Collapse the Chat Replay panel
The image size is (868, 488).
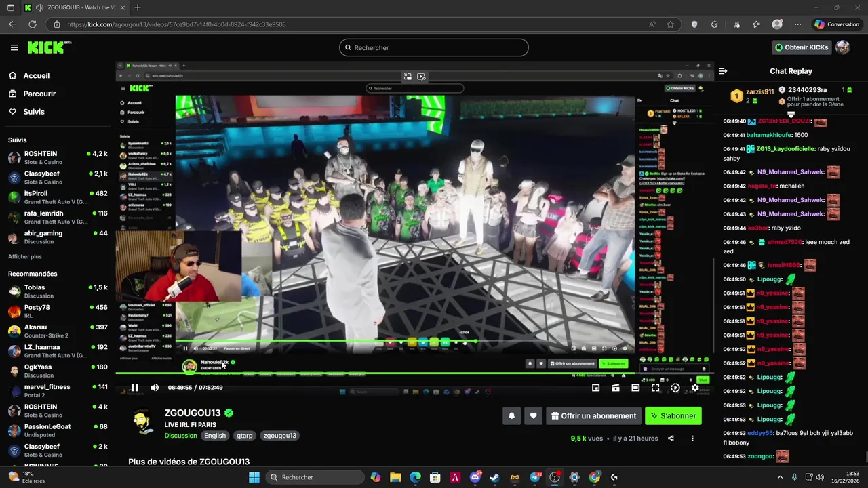coord(723,71)
